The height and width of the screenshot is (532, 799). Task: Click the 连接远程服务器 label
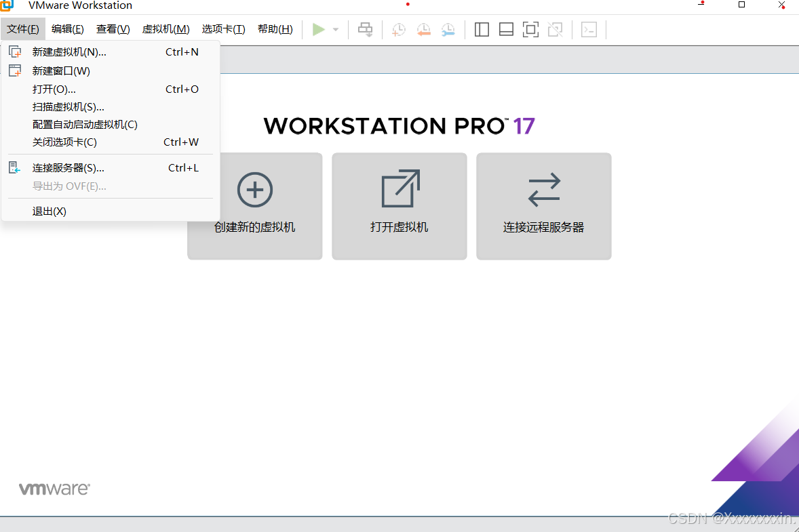coord(544,227)
